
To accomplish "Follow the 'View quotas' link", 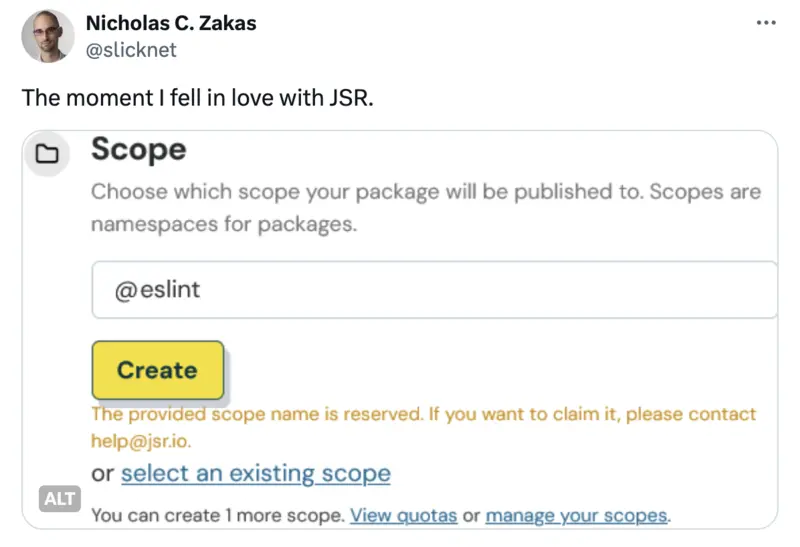I will coord(403,516).
